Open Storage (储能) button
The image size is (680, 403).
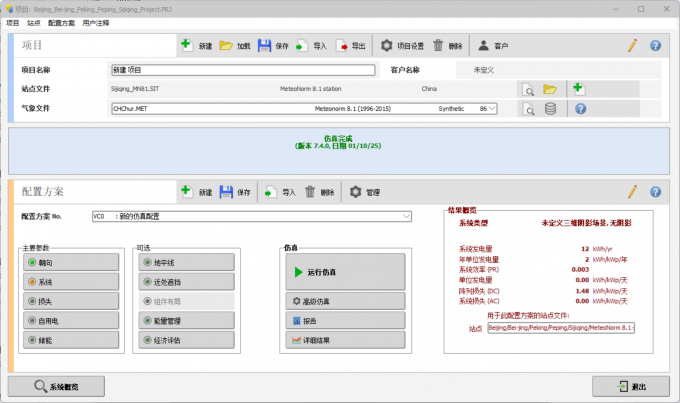point(71,340)
